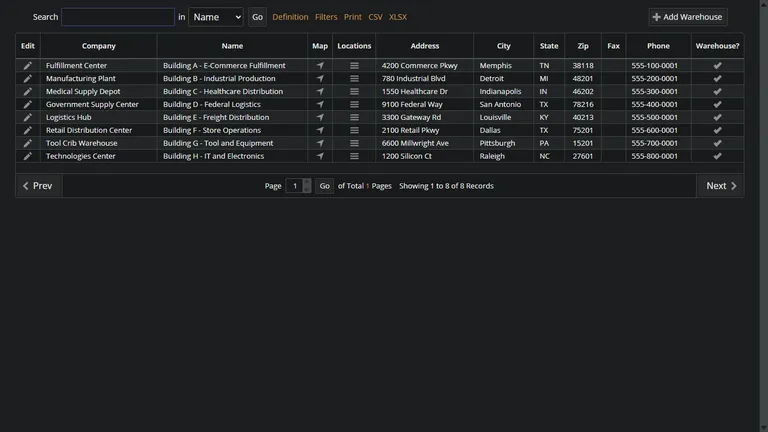The height and width of the screenshot is (432, 768).
Task: Open edit pencil for Logistics Hub
Action: pos(27,118)
